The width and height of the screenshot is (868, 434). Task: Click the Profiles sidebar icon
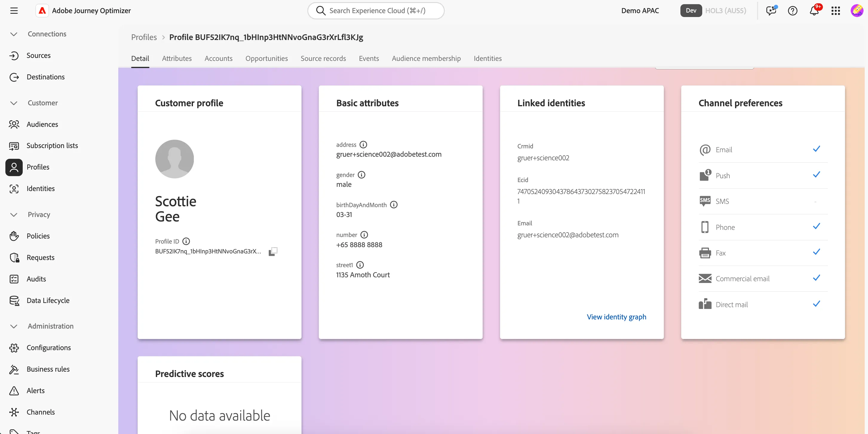point(14,167)
